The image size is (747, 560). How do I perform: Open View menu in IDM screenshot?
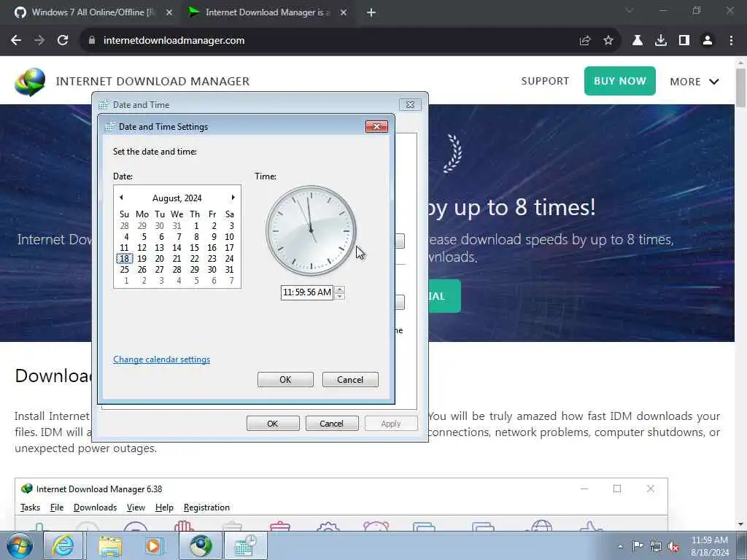tap(136, 507)
